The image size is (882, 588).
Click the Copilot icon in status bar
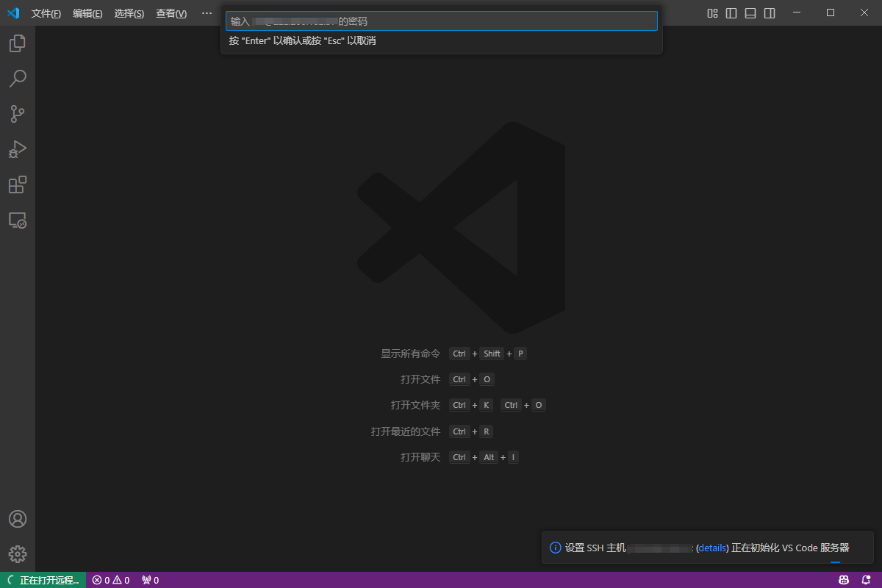[844, 580]
